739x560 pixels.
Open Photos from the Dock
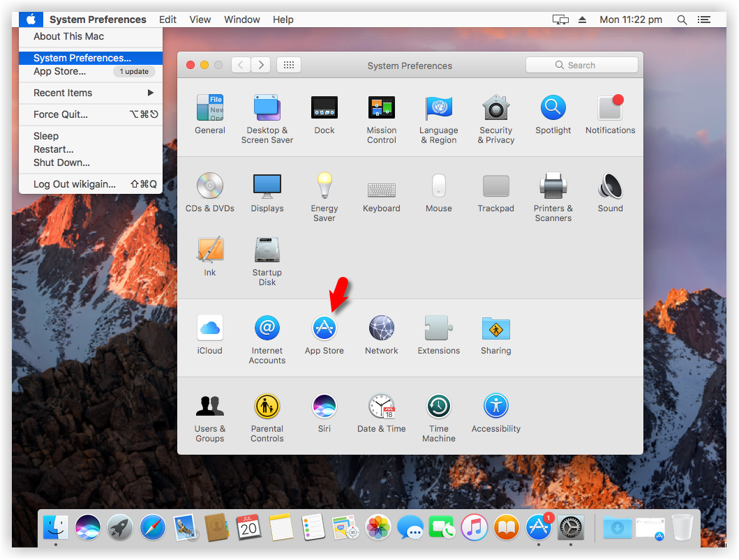tap(378, 527)
